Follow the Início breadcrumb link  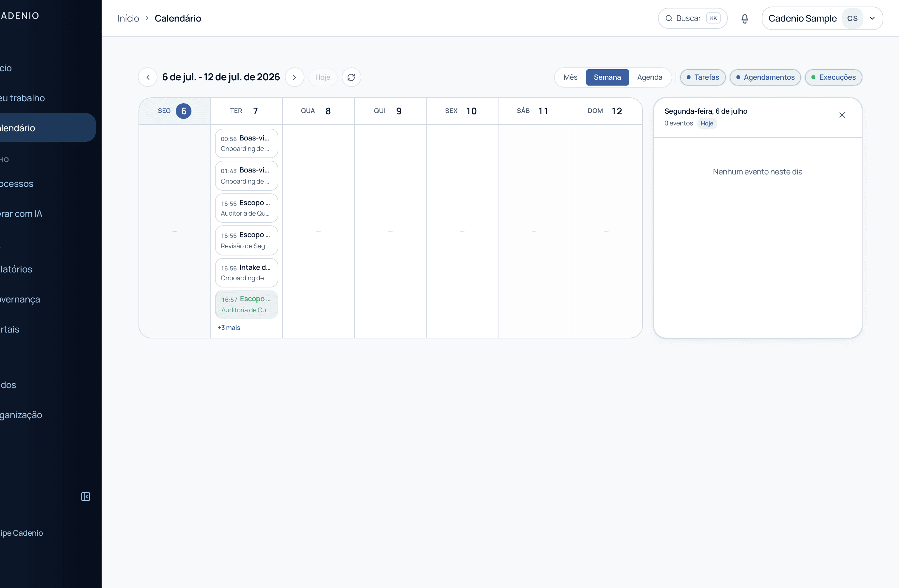pyautogui.click(x=128, y=19)
